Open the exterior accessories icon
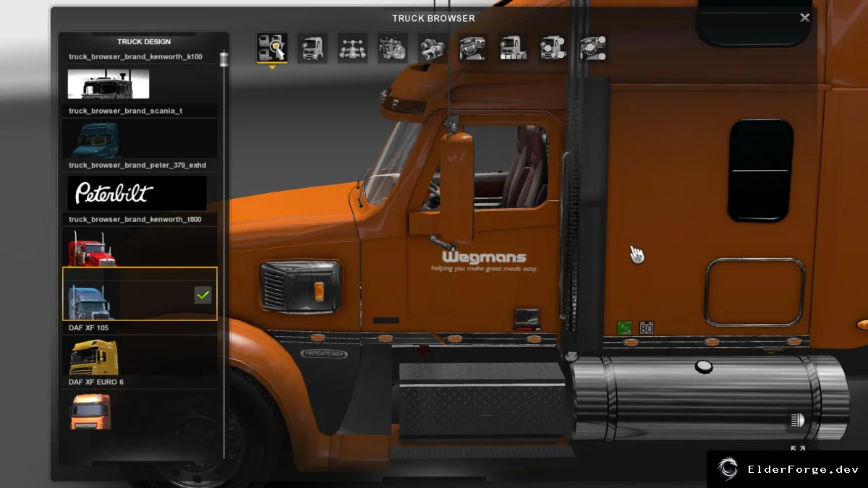868x488 pixels. (x=553, y=48)
